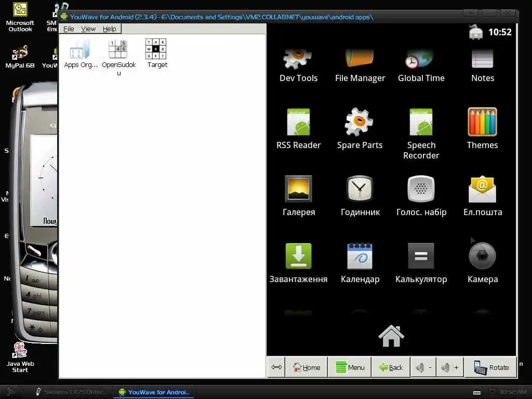Raise volume with the plus speaker button

(x=450, y=367)
